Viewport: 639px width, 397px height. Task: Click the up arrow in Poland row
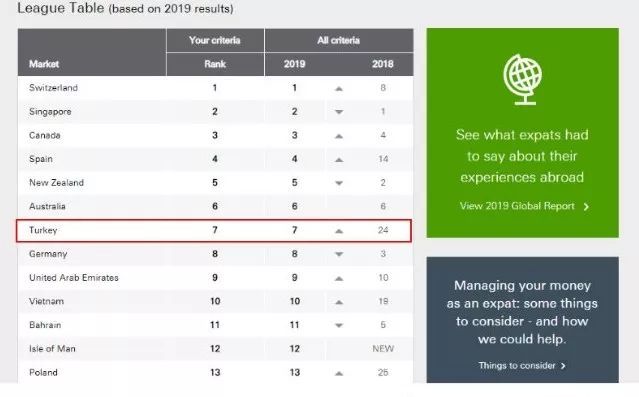pos(339,373)
